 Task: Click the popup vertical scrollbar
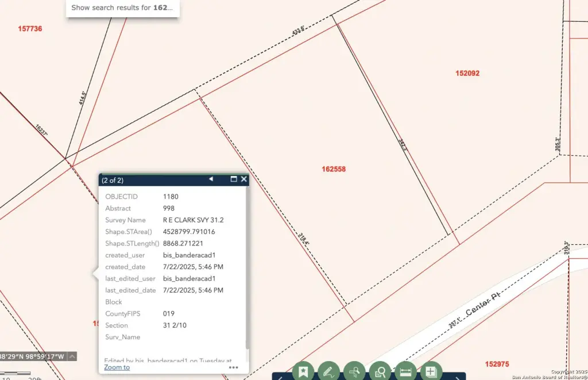pyautogui.click(x=247, y=270)
